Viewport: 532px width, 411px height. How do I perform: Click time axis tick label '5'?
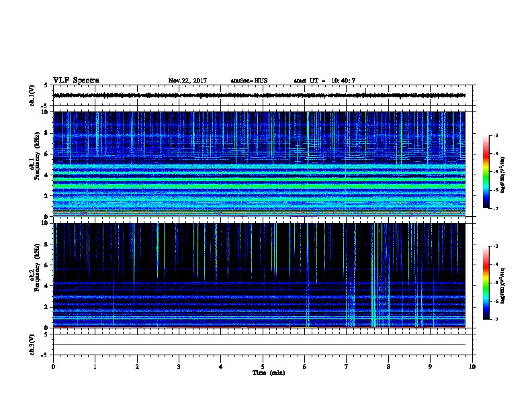[x=263, y=367]
